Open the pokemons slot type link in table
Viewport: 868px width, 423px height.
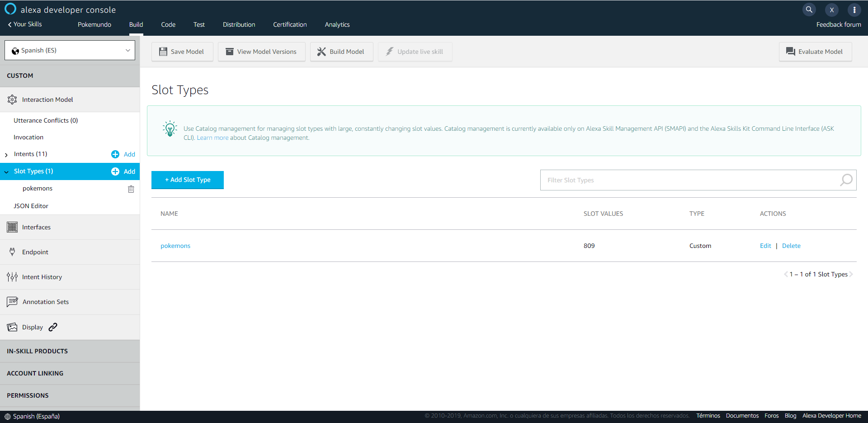pos(175,246)
